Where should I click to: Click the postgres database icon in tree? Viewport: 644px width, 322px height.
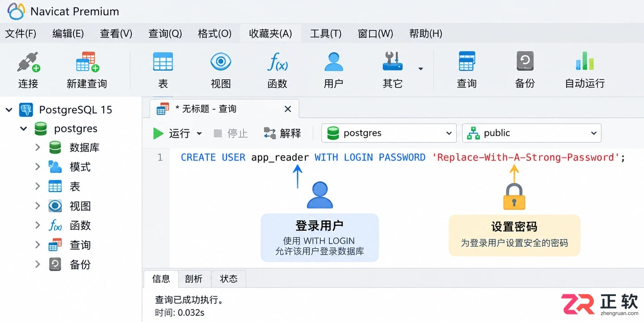point(41,129)
